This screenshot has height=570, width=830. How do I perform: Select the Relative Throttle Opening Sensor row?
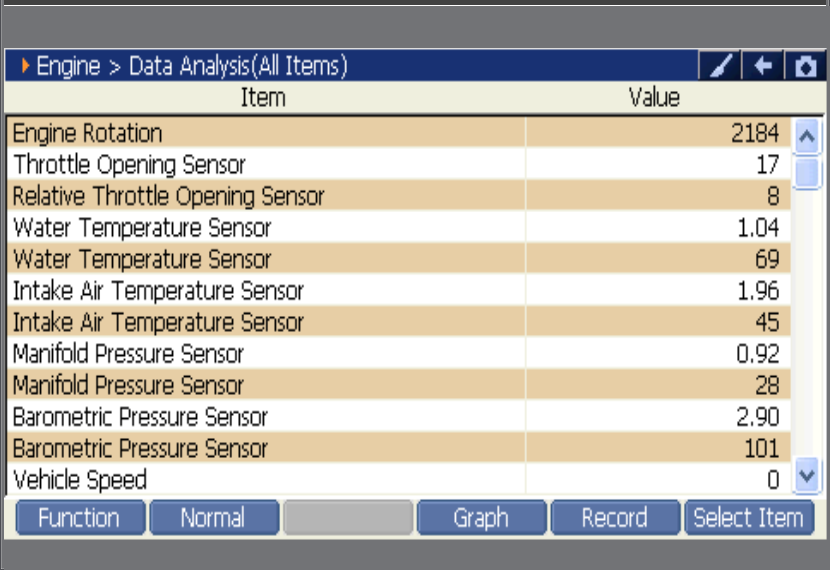point(399,195)
